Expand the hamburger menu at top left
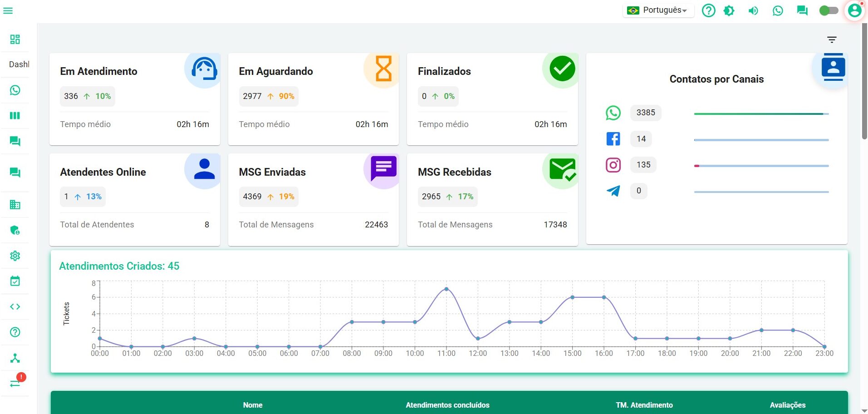 pyautogui.click(x=8, y=10)
